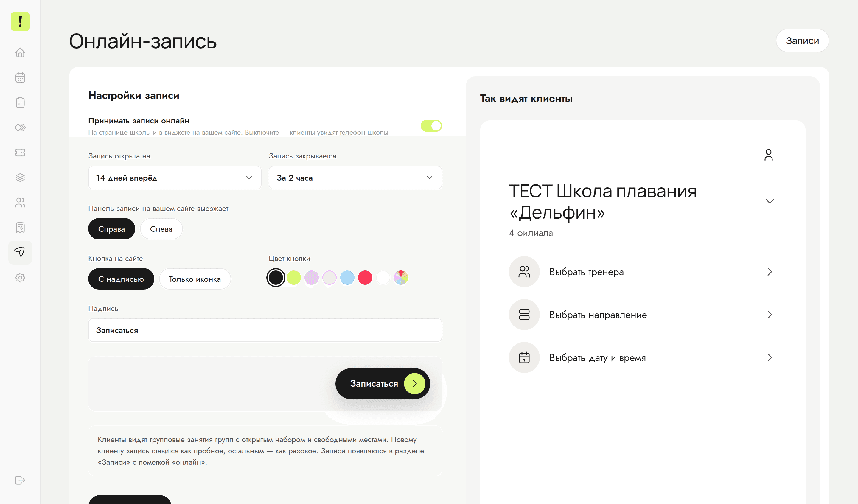This screenshot has width=858, height=504.
Task: Open the За 2 часа dropdown
Action: pos(355,178)
